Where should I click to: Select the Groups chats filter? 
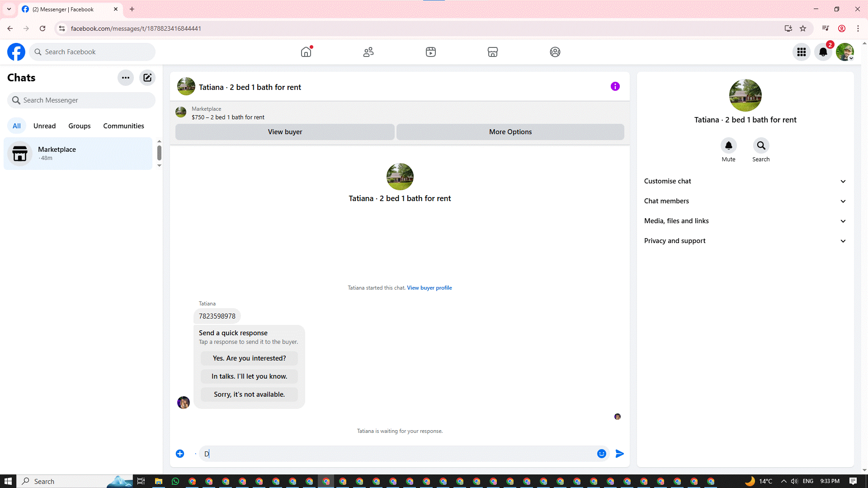(x=80, y=126)
